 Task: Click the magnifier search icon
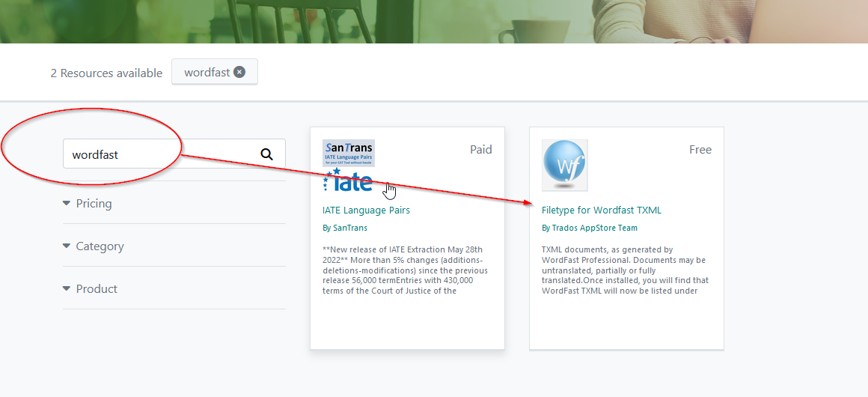point(267,154)
